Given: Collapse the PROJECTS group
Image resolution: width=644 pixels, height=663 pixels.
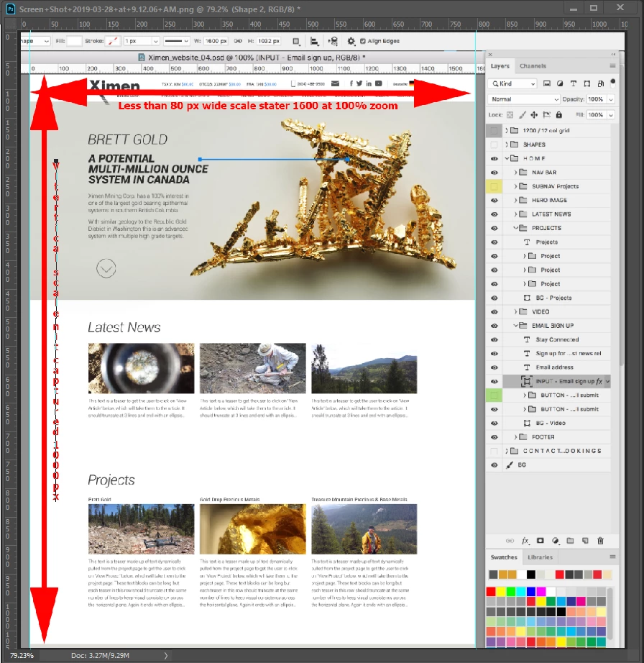Looking at the screenshot, I should 515,228.
